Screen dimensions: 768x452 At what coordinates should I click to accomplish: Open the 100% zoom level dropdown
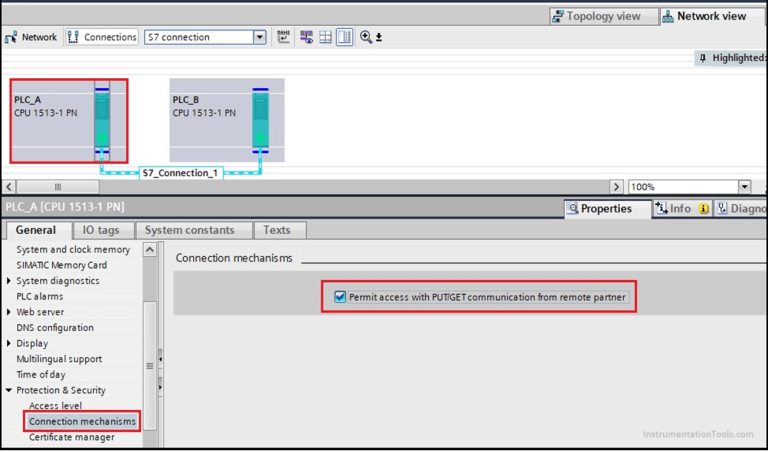click(x=744, y=187)
